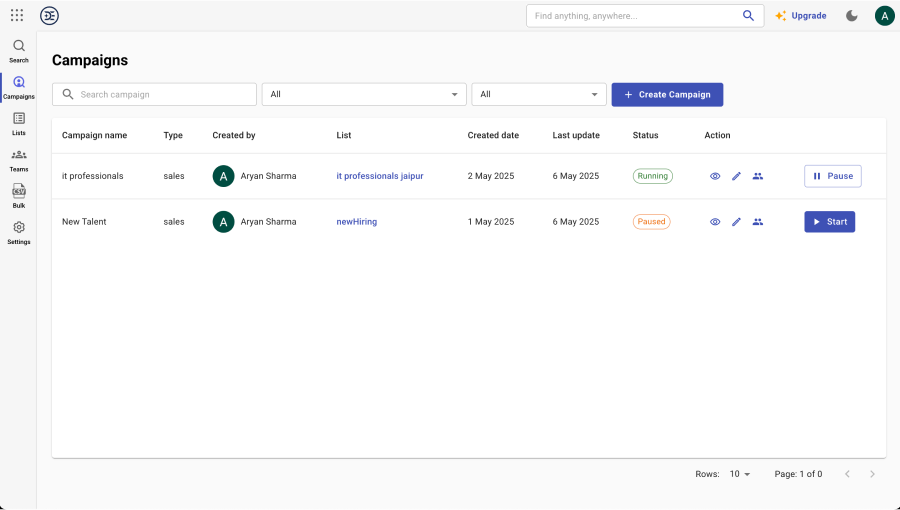Click Upgrade link in the header

pyautogui.click(x=801, y=15)
